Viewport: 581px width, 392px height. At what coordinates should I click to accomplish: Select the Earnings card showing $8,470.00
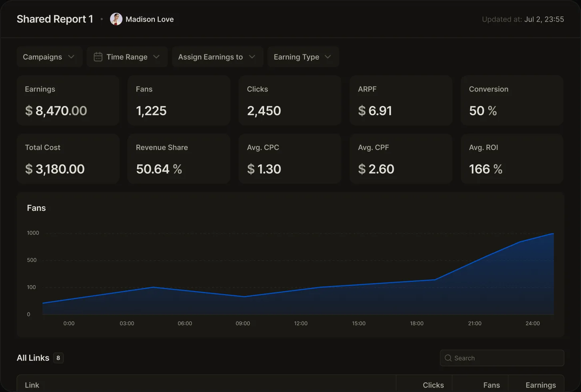point(68,100)
